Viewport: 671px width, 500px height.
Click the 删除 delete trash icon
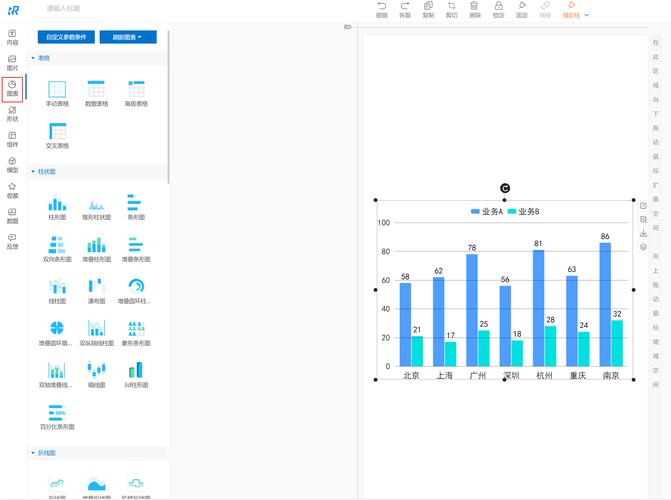pyautogui.click(x=474, y=9)
